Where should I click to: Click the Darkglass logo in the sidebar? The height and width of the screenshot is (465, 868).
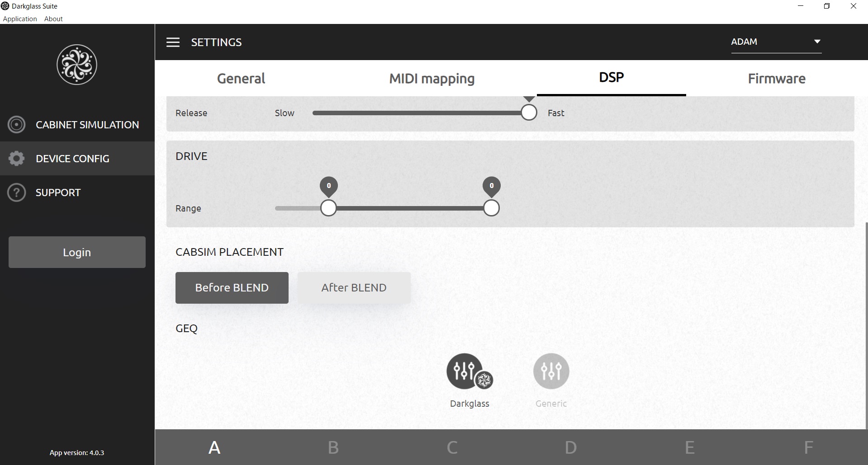77,65
